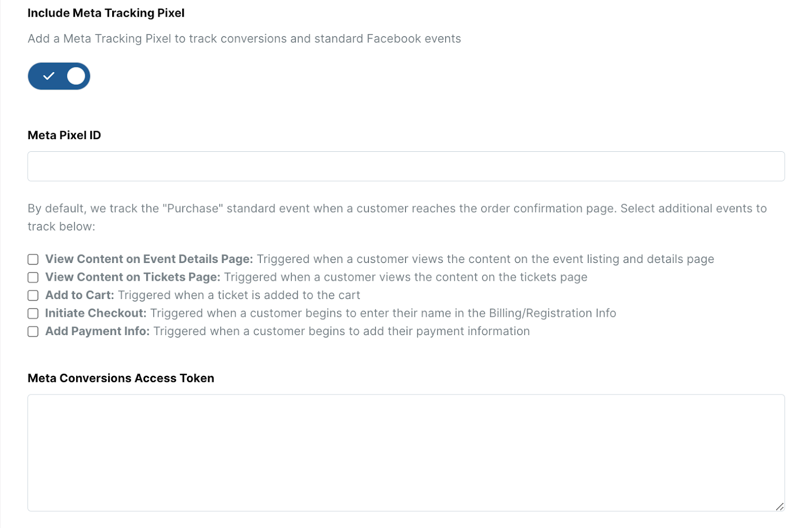Click 'Triggered when a ticket is added' description
This screenshot has width=812, height=528.
[239, 295]
